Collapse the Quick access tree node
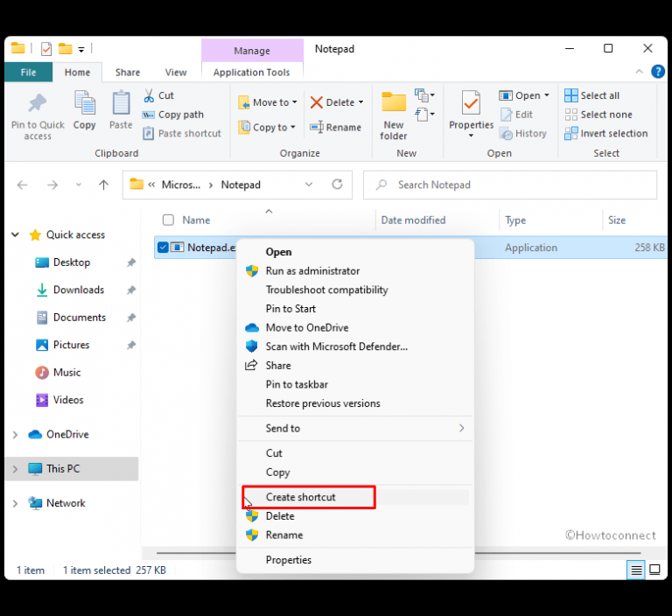Viewport: 672px width, 616px height. click(x=15, y=234)
